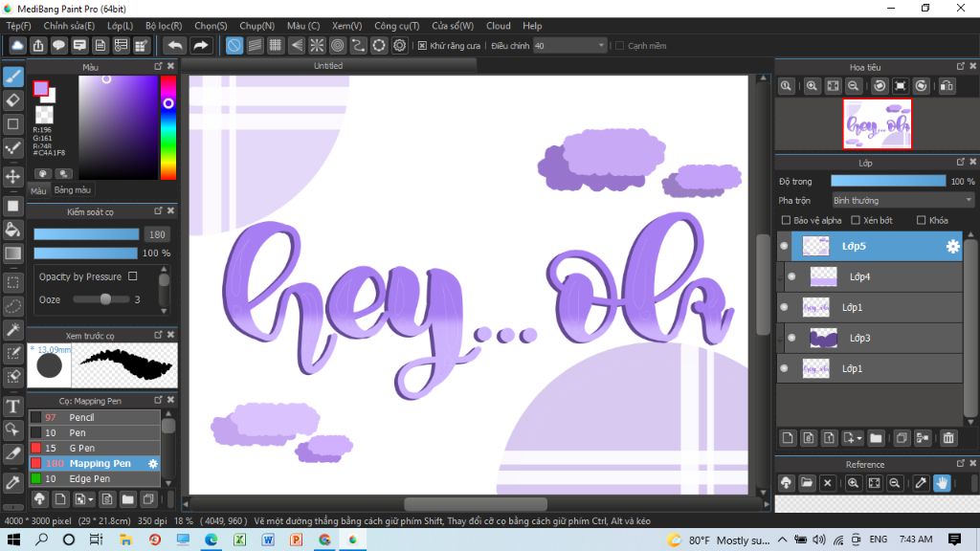
Task: Hide the Lớp4 layer
Action: coord(791,276)
